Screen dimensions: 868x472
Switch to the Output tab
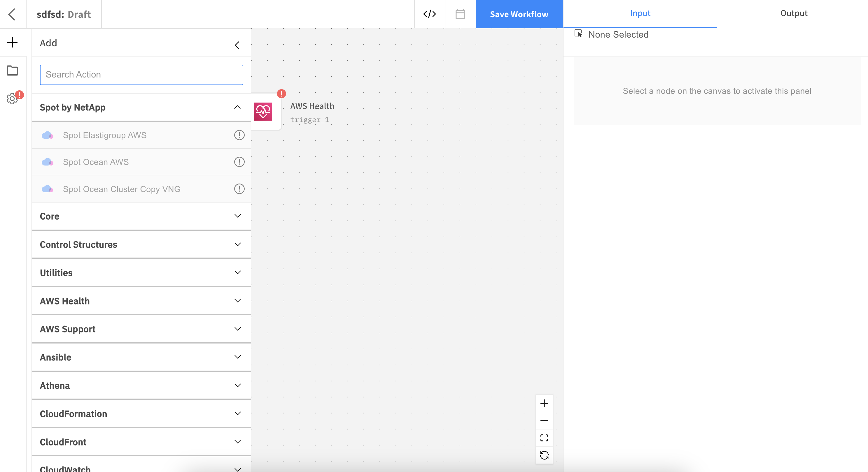click(x=794, y=13)
